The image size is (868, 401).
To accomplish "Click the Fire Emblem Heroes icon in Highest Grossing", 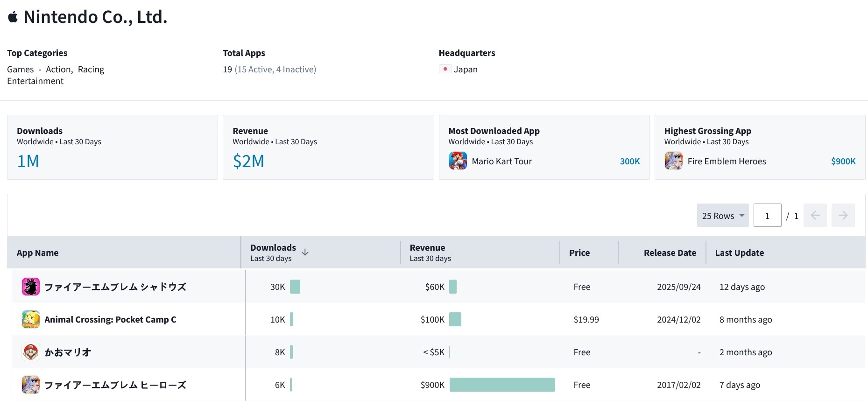I will click(x=673, y=161).
